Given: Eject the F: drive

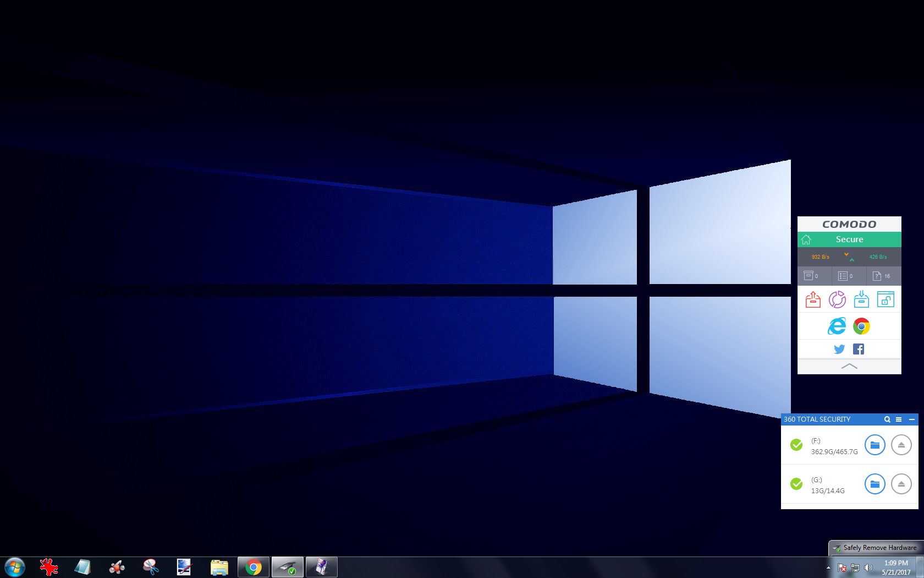Looking at the screenshot, I should coord(901,445).
